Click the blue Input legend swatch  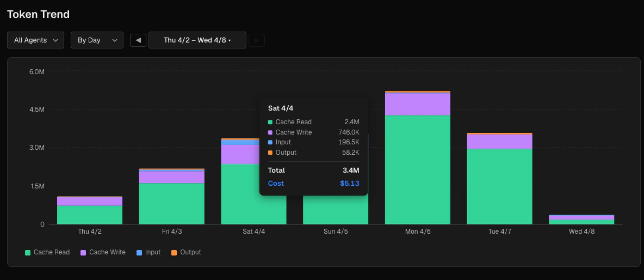(139, 252)
